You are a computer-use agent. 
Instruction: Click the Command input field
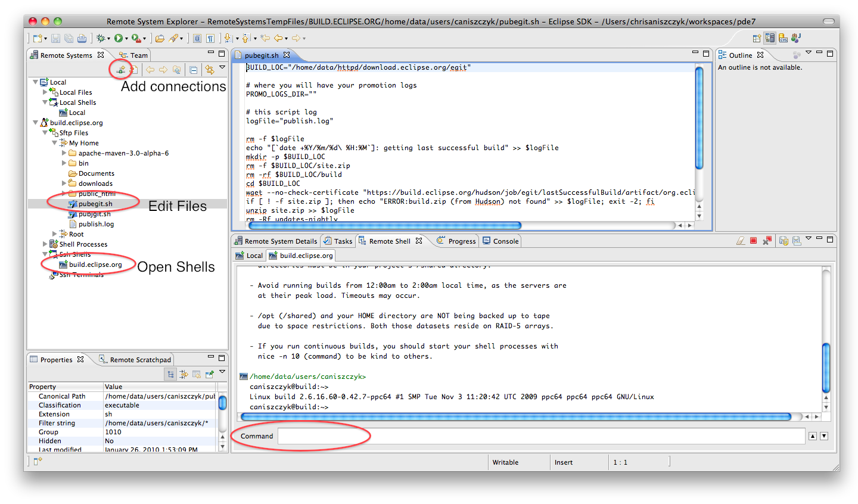pyautogui.click(x=541, y=436)
